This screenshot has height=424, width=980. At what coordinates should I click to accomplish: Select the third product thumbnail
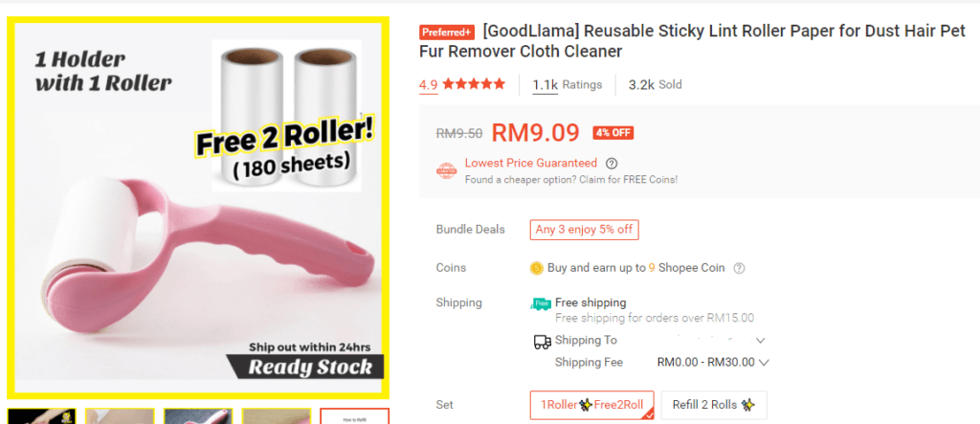(x=198, y=416)
